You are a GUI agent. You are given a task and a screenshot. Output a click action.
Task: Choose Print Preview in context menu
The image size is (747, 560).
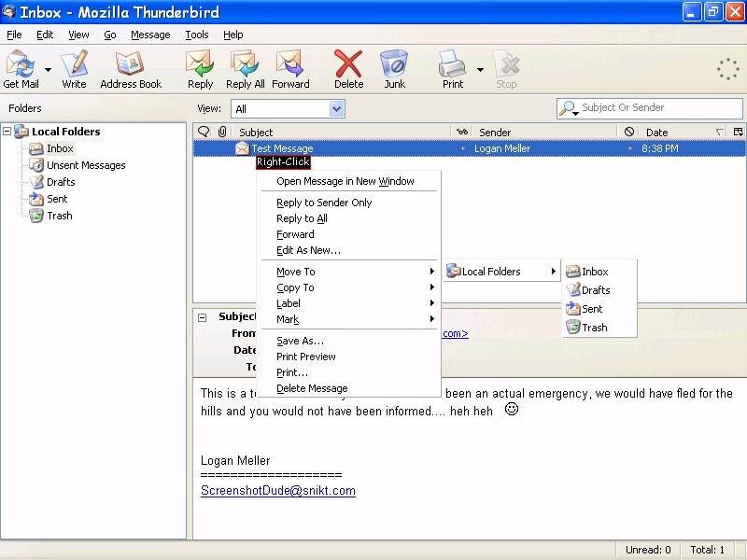click(x=348, y=357)
